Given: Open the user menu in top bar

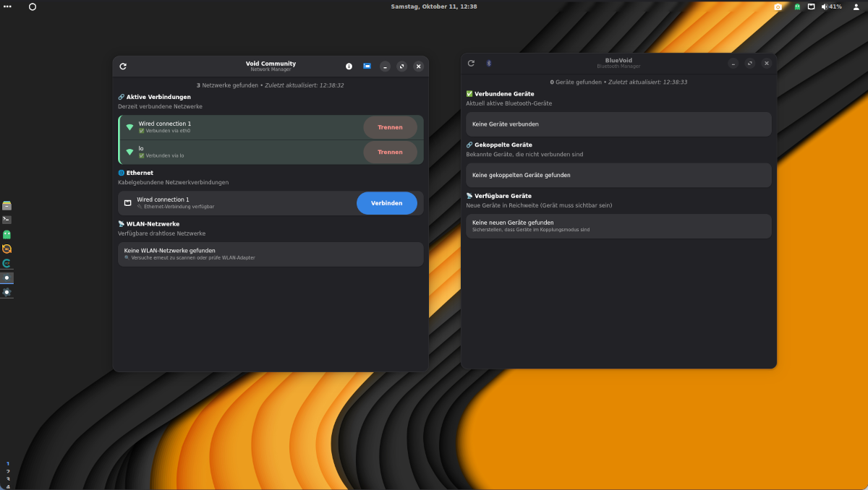Looking at the screenshot, I should [856, 7].
